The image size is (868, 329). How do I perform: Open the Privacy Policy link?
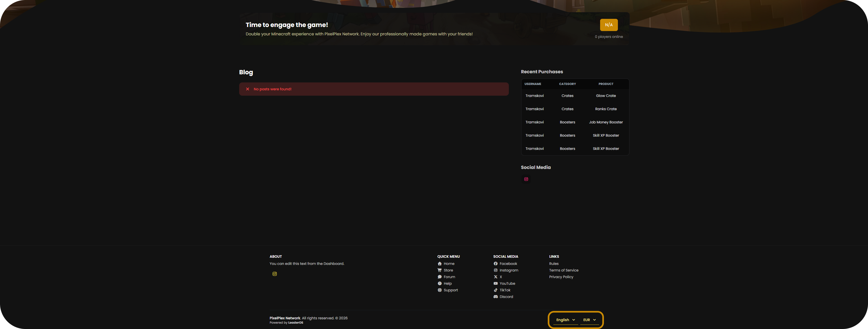click(561, 277)
